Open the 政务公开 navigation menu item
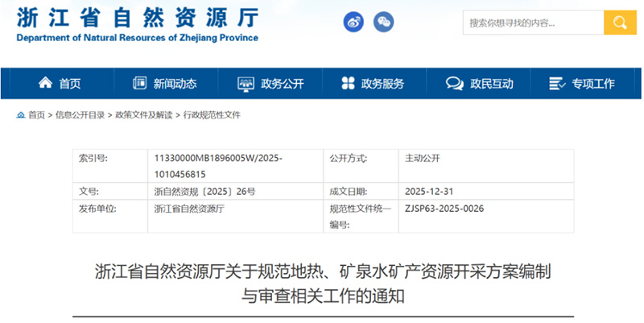Image resolution: width=644 pixels, height=323 pixels. 282,83
